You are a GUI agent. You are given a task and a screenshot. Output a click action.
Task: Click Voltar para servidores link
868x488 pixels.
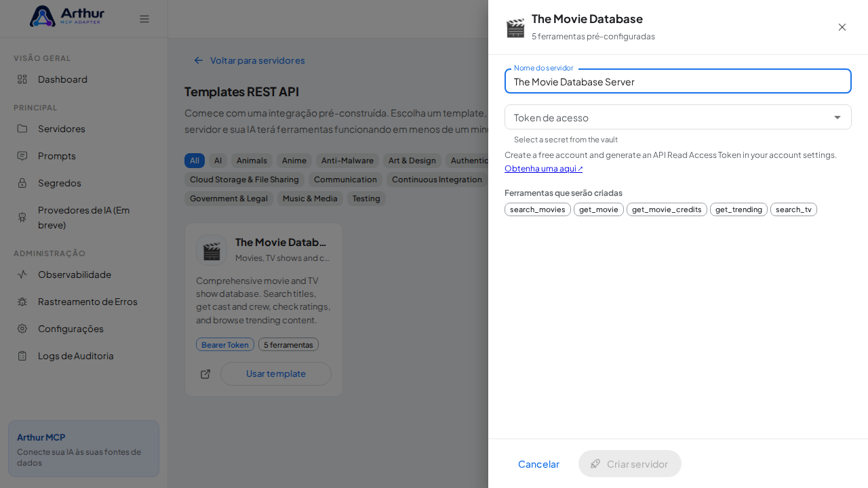point(249,60)
